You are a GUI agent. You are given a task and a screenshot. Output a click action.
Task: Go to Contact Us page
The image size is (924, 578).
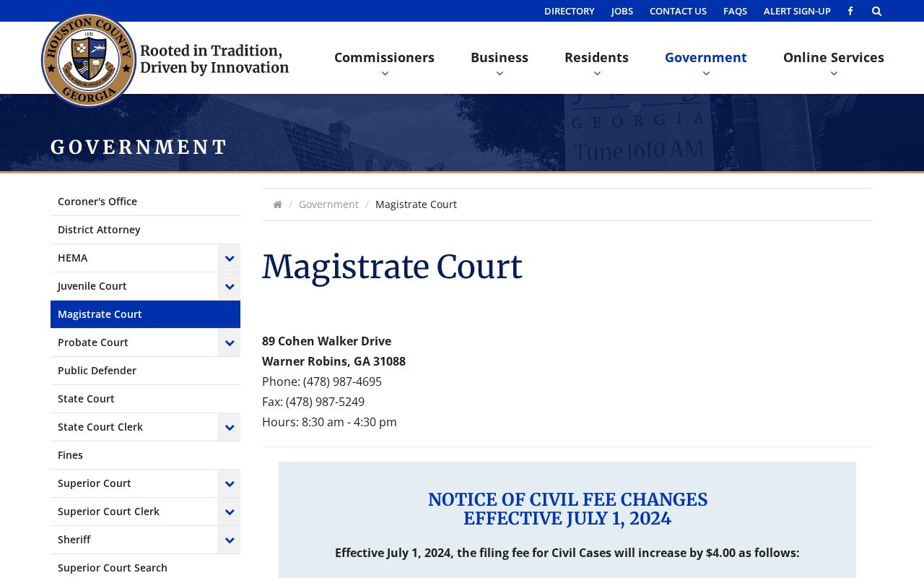click(x=678, y=11)
